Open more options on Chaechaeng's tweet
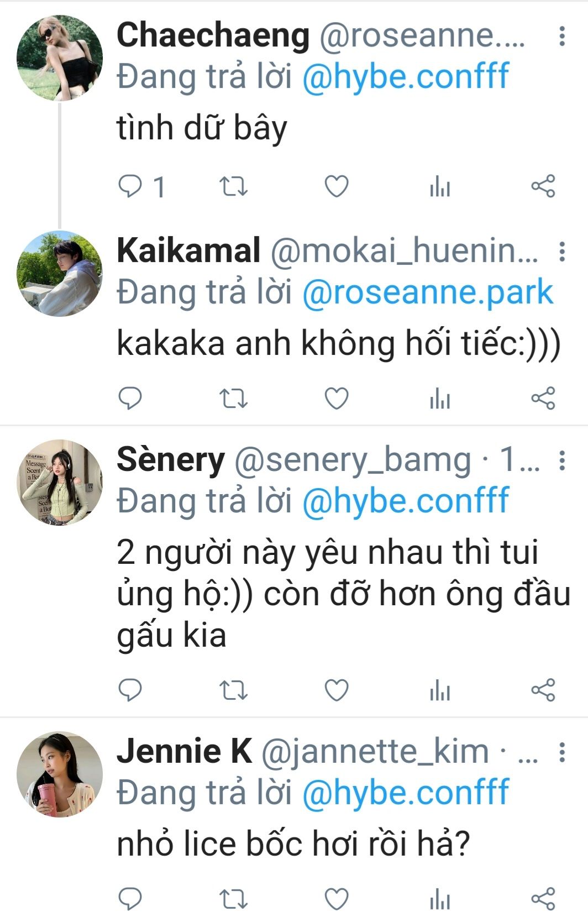588x922 pixels. (562, 36)
